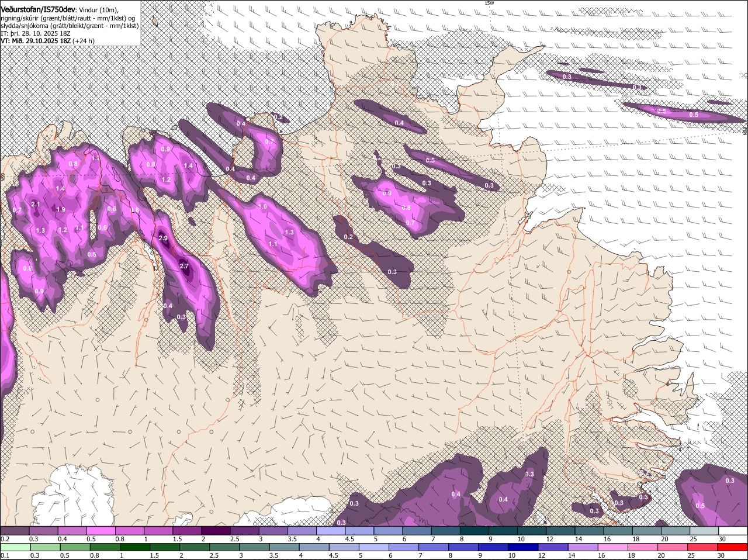Click the 'slydda/snjókoma' legend description line
Image resolution: width=748 pixels, height=560 pixels.
pos(70,26)
